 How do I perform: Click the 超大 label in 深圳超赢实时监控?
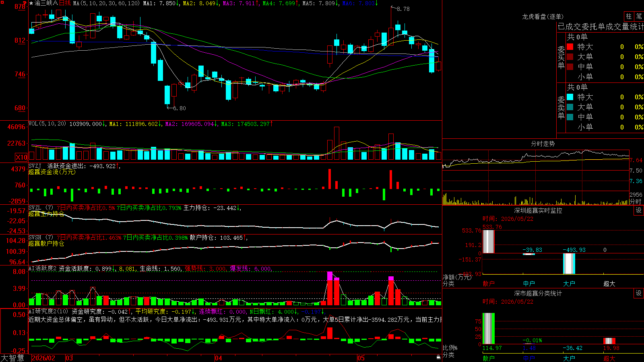(x=609, y=284)
